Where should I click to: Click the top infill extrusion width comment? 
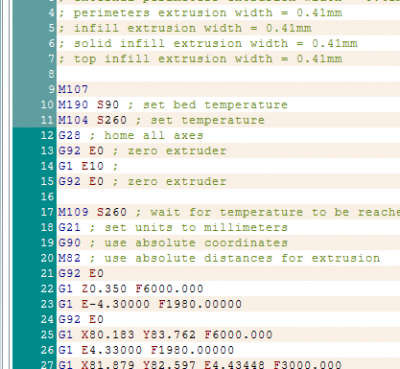click(x=200, y=59)
